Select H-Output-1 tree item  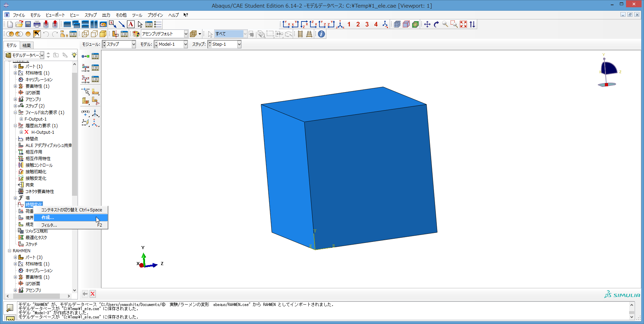(x=43, y=132)
